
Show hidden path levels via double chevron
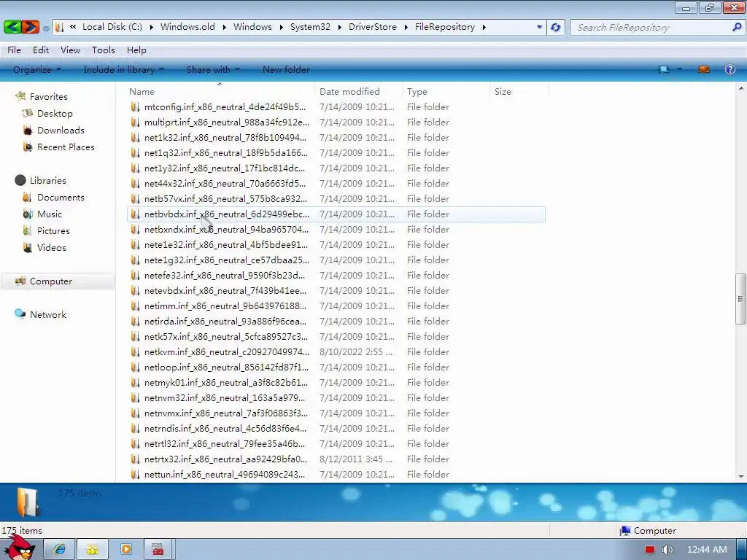pos(73,27)
